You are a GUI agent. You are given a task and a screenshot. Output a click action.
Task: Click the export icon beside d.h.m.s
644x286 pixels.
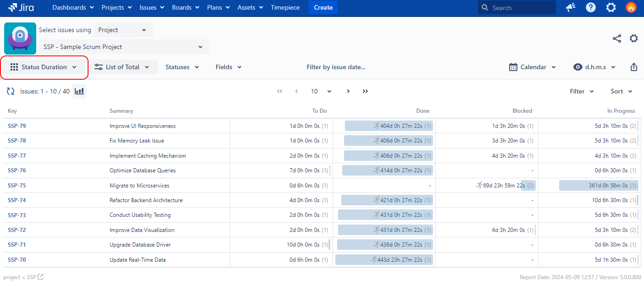(633, 67)
